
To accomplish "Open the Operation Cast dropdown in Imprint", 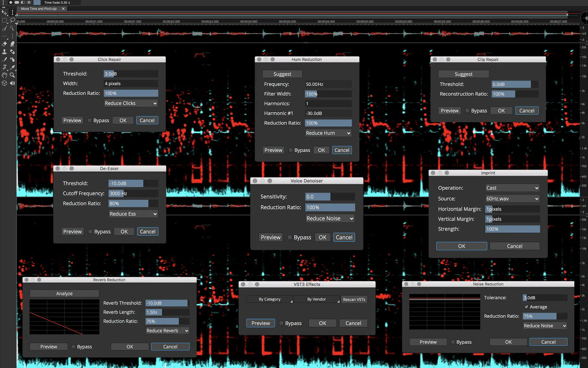I will [512, 188].
